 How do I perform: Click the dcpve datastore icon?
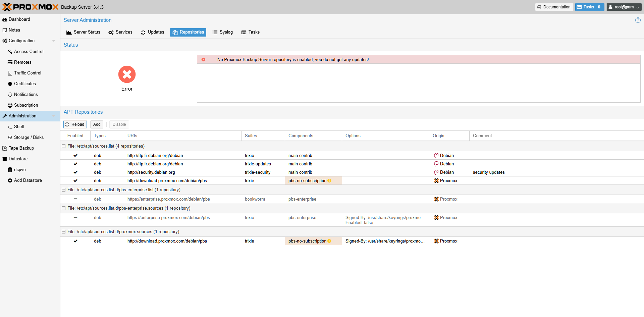(10, 170)
